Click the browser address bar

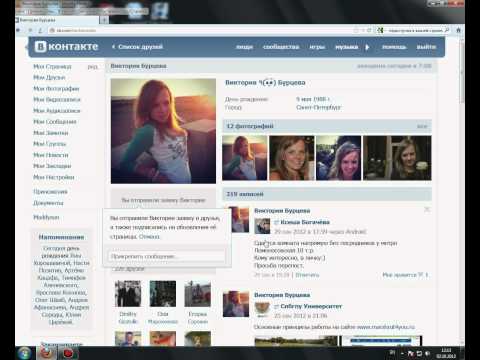[x=200, y=30]
